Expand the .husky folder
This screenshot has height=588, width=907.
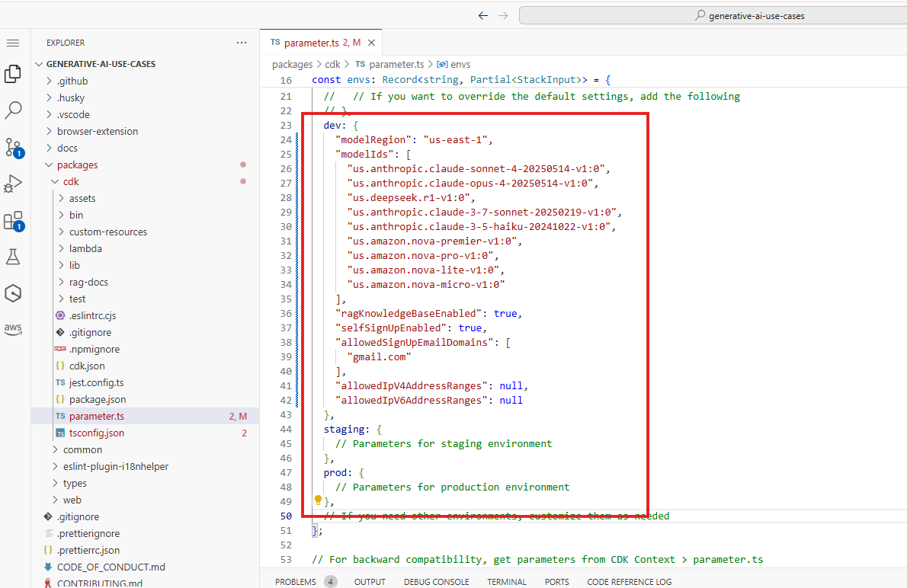[x=145, y=97]
